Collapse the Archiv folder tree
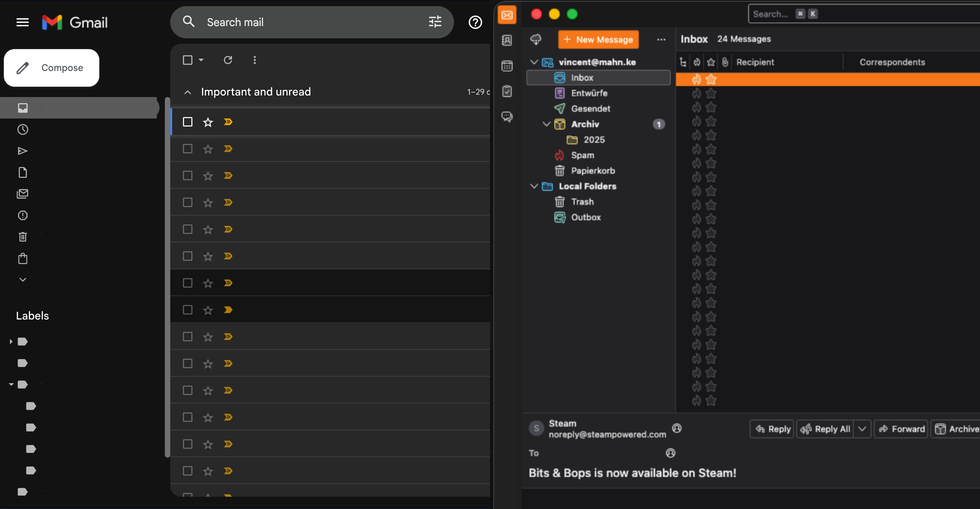 tap(546, 124)
